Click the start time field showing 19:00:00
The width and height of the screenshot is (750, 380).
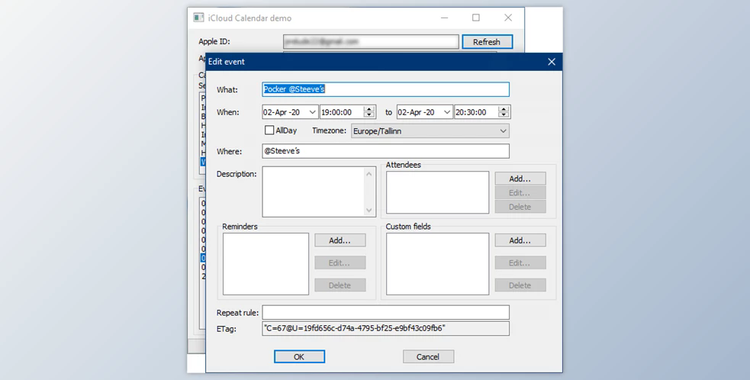342,112
